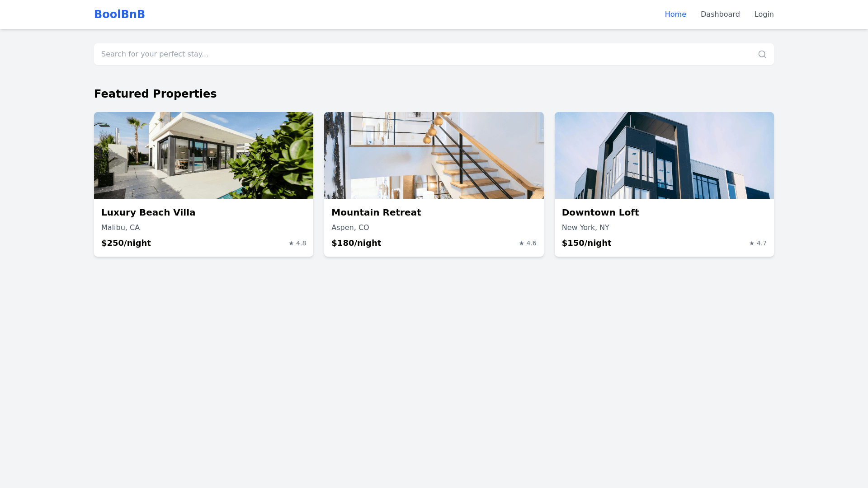The image size is (868, 488).
Task: Select the Downtown Loft title
Action: point(600,212)
